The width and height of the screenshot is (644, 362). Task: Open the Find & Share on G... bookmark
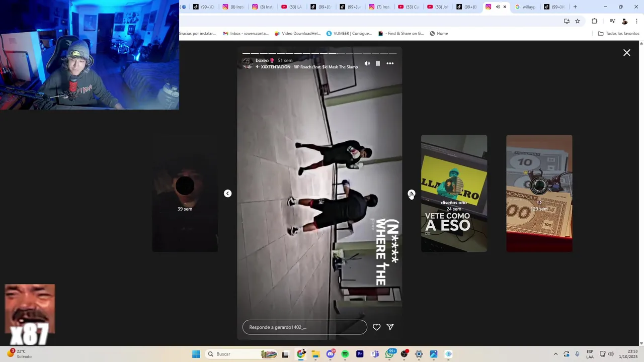click(x=400, y=34)
